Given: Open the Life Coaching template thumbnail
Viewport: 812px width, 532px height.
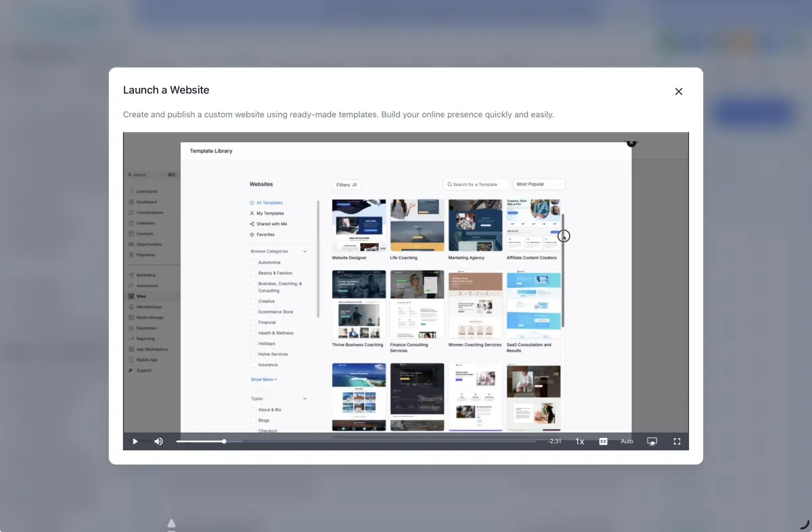Looking at the screenshot, I should pyautogui.click(x=417, y=225).
